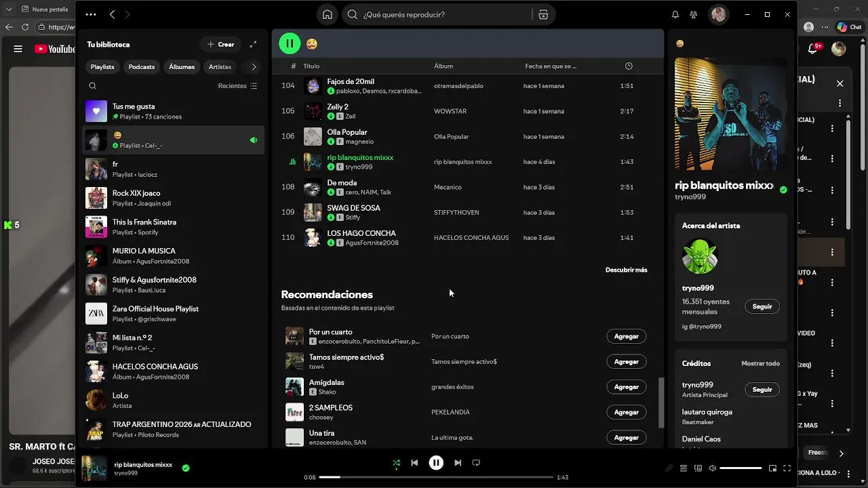This screenshot has height=488, width=868.
Task: Toggle saved state of Fajos de 20mil
Action: click(x=331, y=91)
